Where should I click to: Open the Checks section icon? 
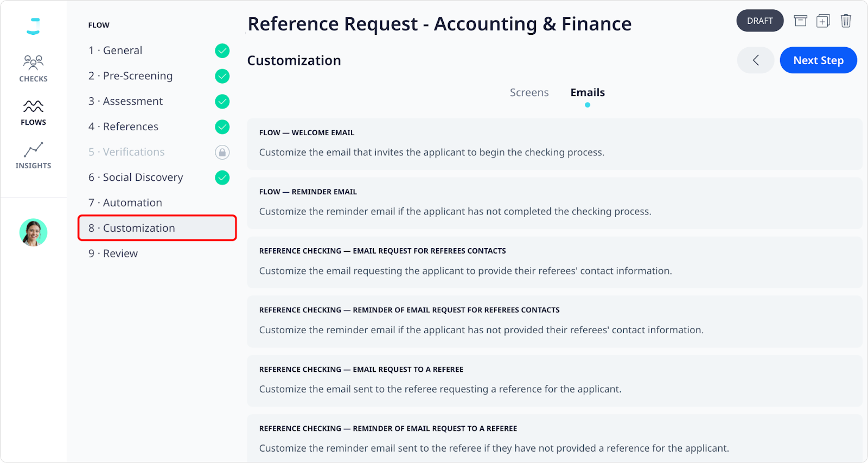click(x=33, y=62)
